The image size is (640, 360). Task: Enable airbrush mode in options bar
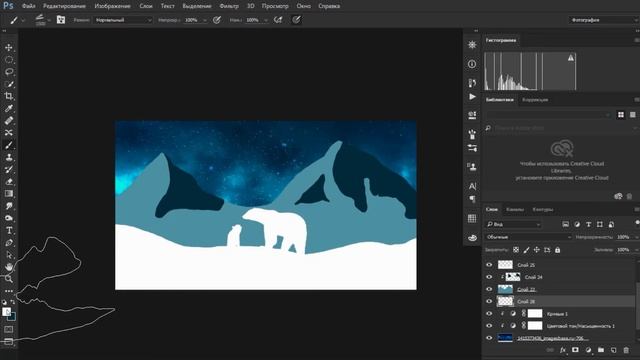tap(278, 20)
